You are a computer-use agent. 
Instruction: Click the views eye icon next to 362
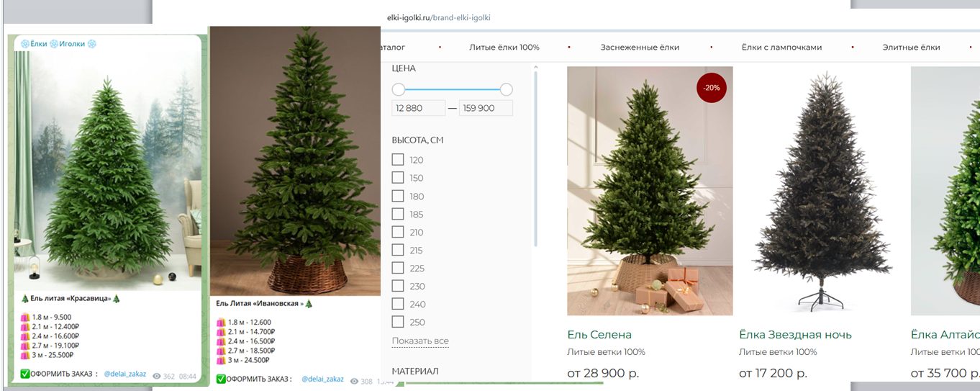(x=157, y=376)
